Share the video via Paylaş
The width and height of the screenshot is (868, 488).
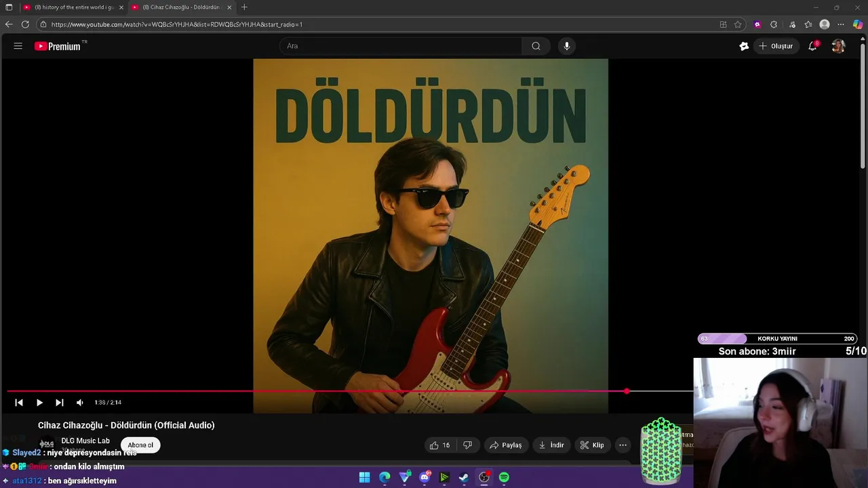click(x=506, y=445)
